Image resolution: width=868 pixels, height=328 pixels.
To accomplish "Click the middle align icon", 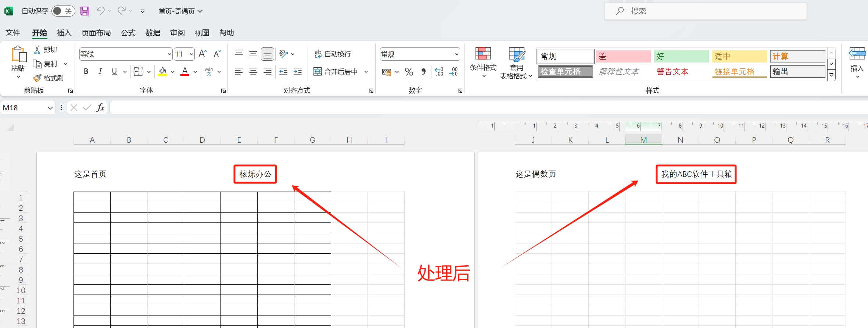I will coord(253,54).
